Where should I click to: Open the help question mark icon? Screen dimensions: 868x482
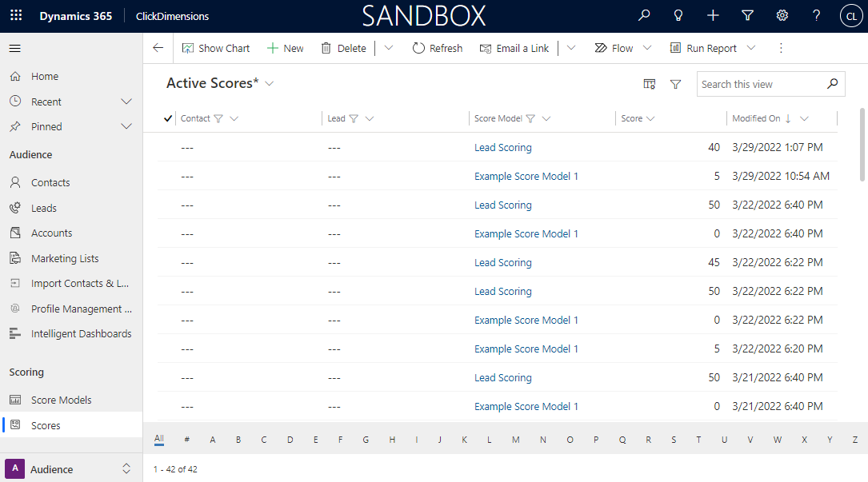(817, 15)
